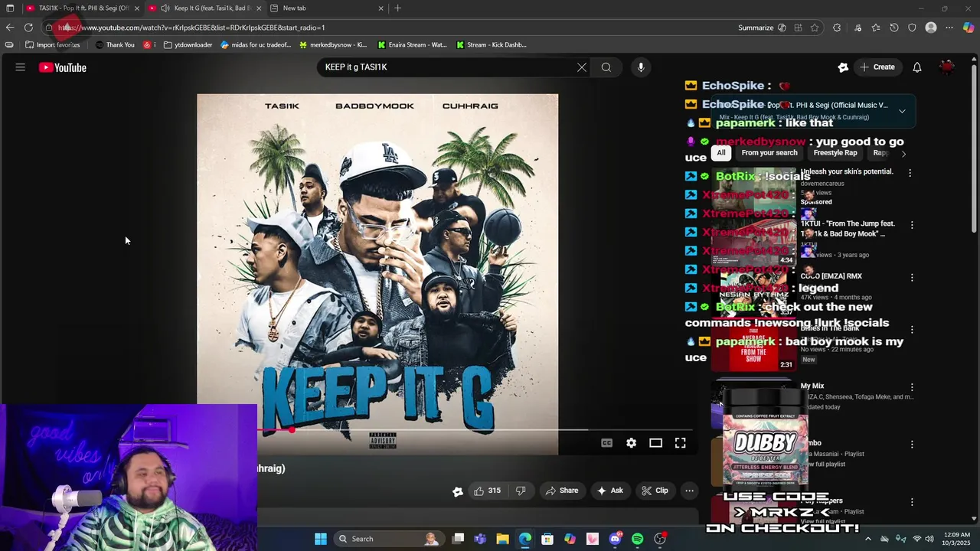Open the Enaira Stream bookmark

tap(412, 45)
